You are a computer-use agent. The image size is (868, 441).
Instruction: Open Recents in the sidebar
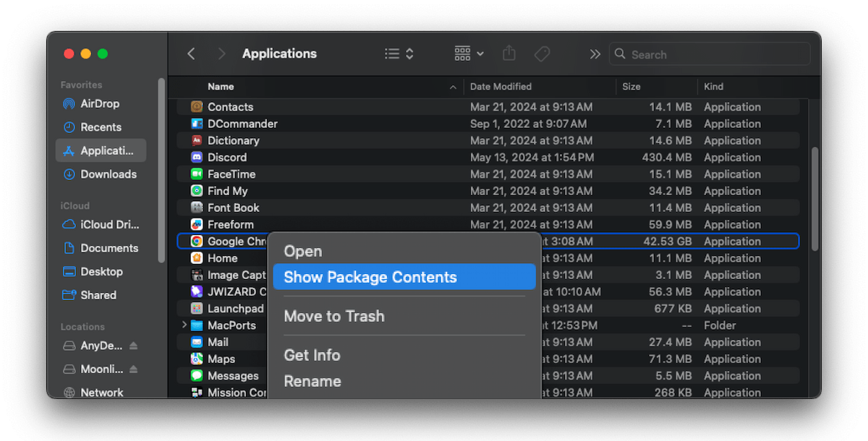[101, 127]
